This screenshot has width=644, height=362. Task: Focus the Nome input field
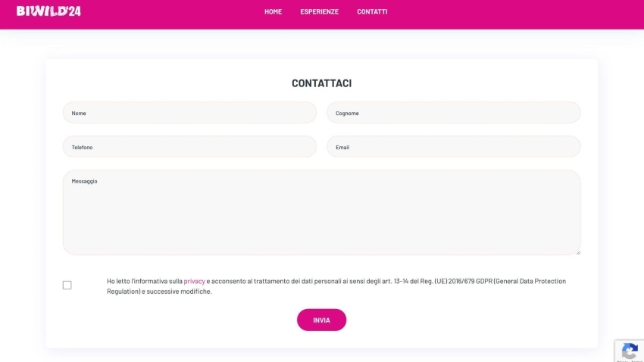[x=189, y=113]
